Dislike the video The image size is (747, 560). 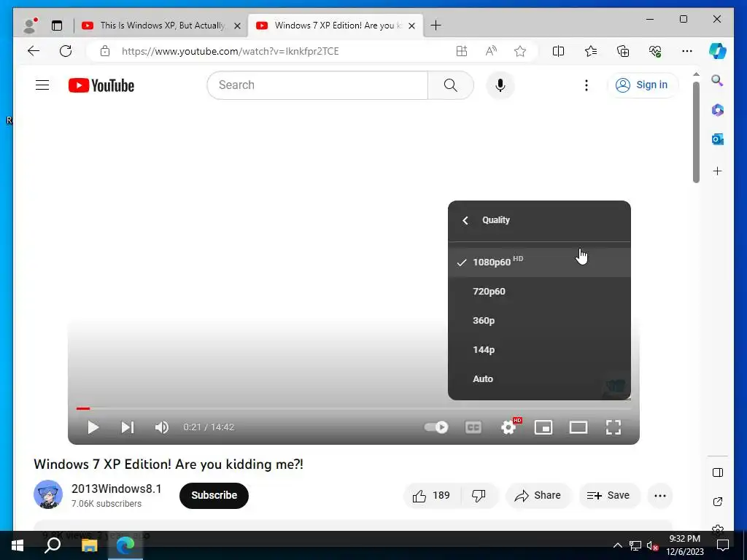(479, 496)
